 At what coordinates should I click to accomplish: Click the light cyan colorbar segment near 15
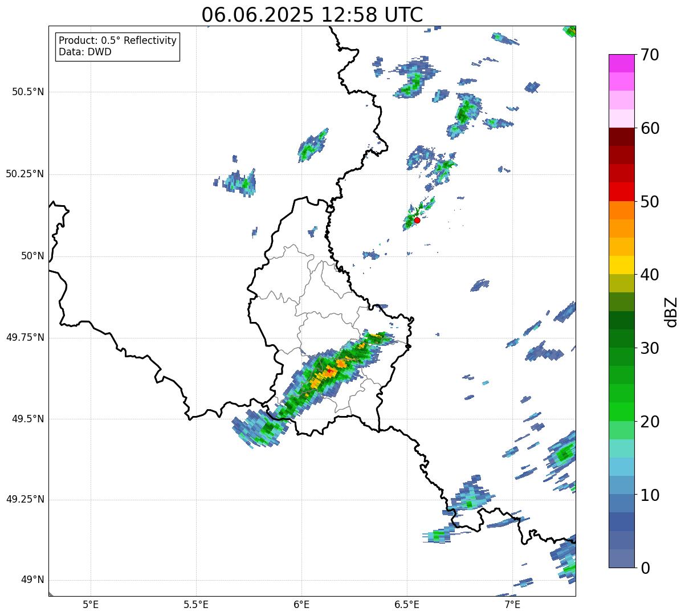pyautogui.click(x=621, y=448)
